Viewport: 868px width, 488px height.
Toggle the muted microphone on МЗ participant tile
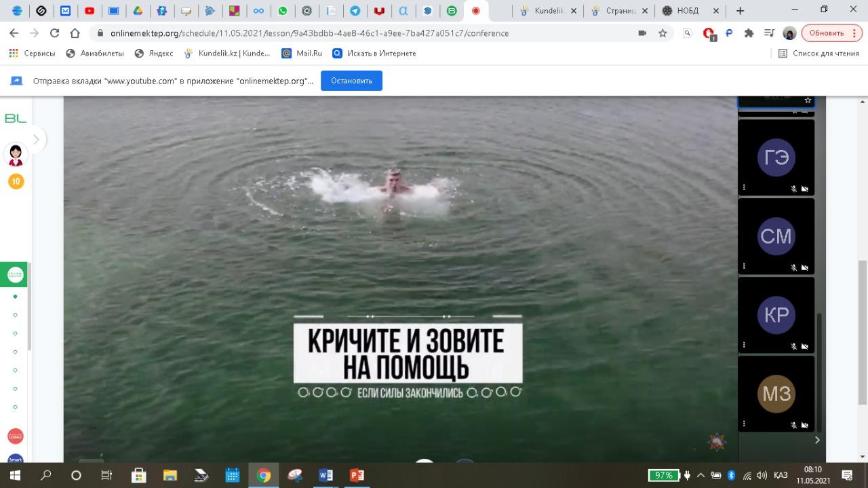click(793, 425)
